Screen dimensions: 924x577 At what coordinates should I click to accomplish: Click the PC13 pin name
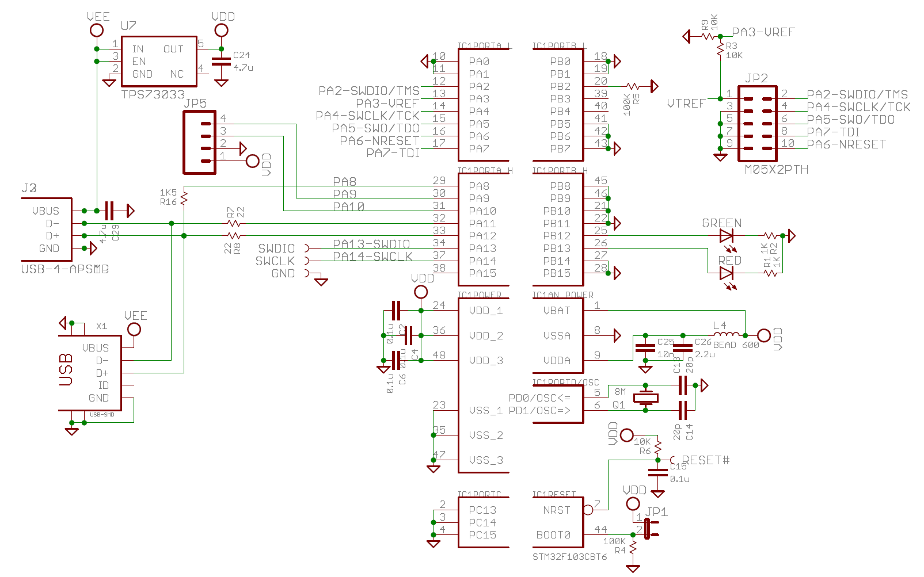coord(482,510)
